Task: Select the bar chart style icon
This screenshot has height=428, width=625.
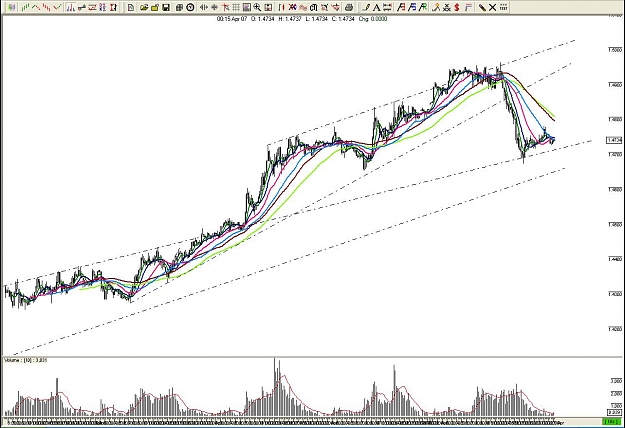Action: 71,7
